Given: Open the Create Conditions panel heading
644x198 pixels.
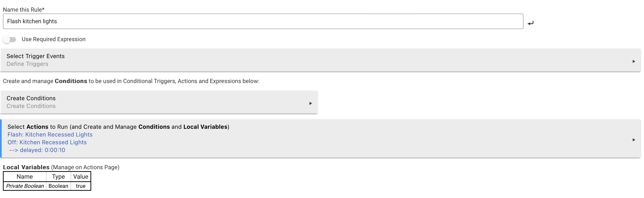Looking at the screenshot, I should tap(31, 98).
